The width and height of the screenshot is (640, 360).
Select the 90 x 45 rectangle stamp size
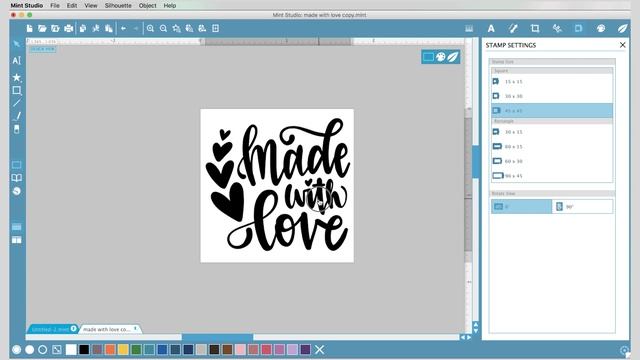552,176
